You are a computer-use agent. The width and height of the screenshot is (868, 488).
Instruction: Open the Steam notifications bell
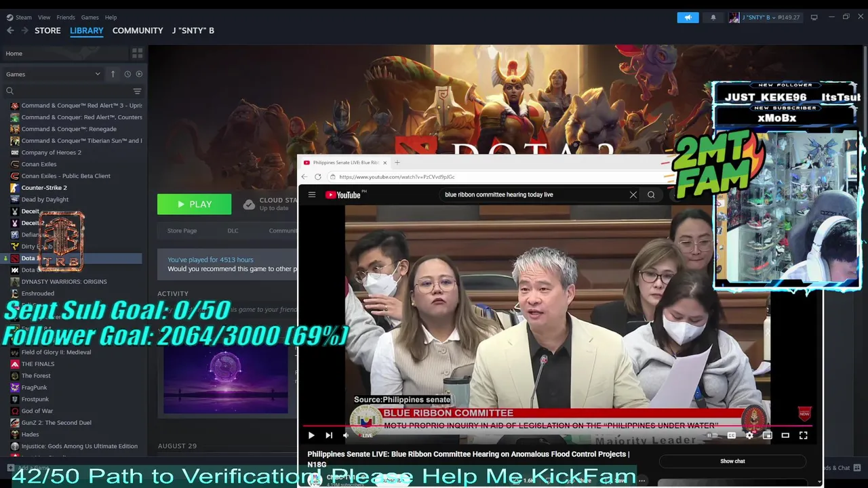coord(713,18)
